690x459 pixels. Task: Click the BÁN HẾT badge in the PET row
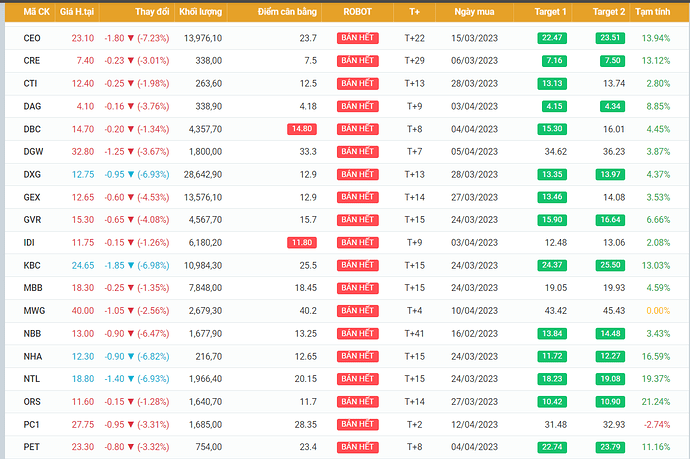[x=358, y=447]
